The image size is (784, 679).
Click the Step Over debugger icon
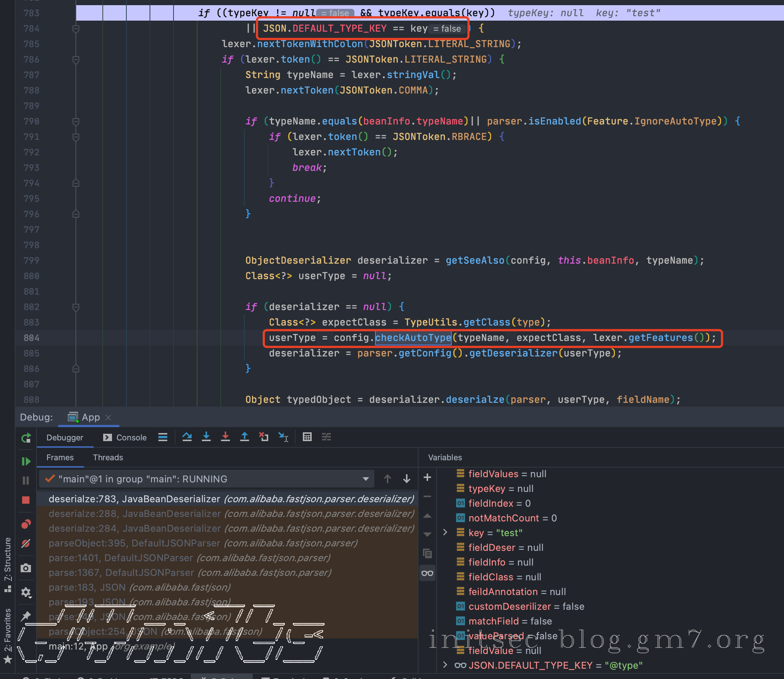pos(187,437)
